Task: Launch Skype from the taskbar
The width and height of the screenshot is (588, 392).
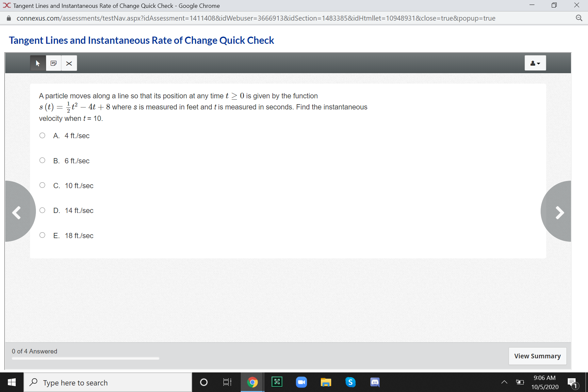Action: pyautogui.click(x=350, y=382)
